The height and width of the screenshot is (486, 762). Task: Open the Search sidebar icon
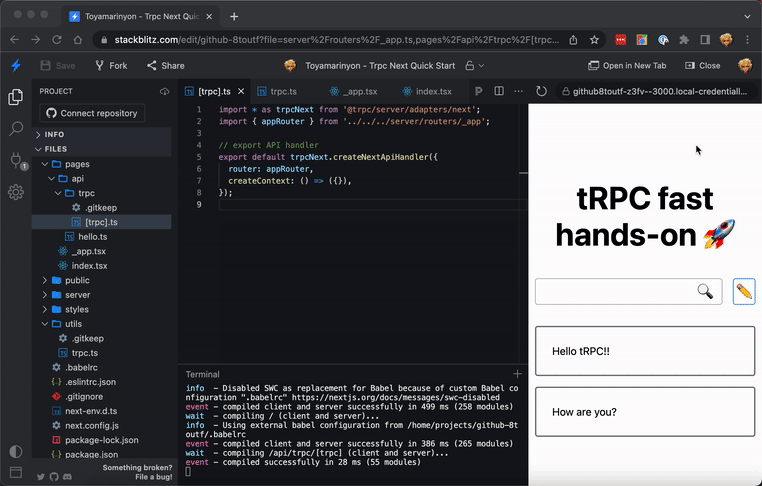pyautogui.click(x=16, y=129)
